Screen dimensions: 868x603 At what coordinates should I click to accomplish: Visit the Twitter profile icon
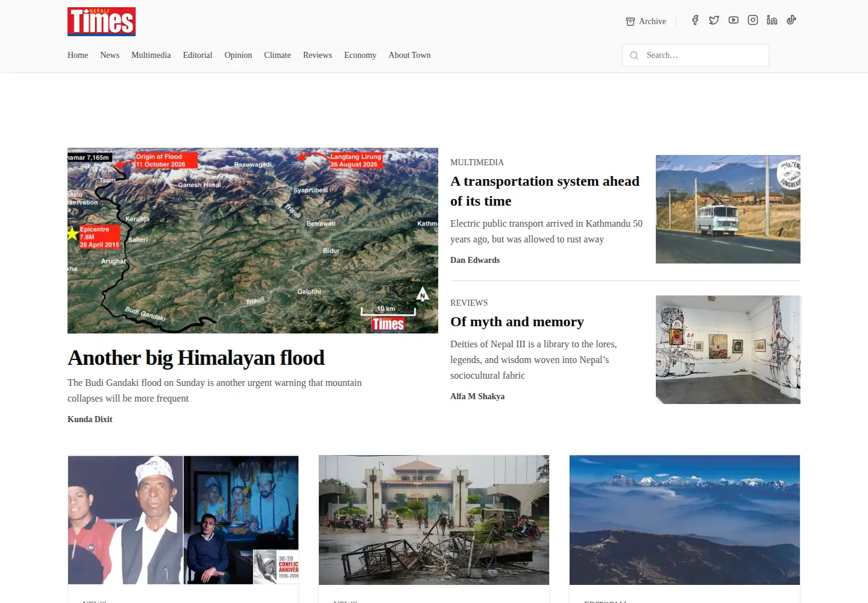coord(714,20)
